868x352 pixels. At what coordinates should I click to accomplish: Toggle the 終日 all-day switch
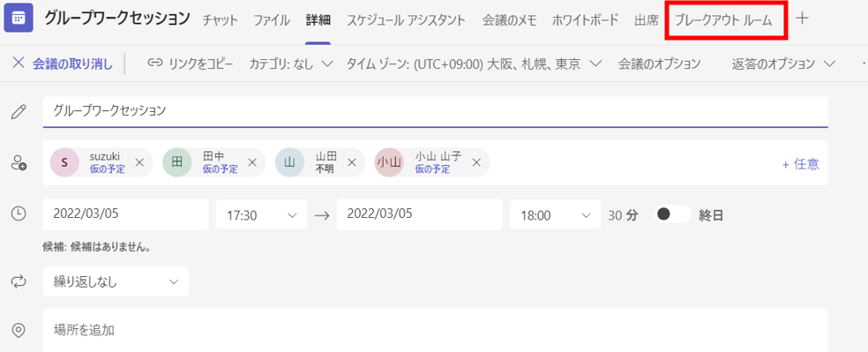coord(672,214)
